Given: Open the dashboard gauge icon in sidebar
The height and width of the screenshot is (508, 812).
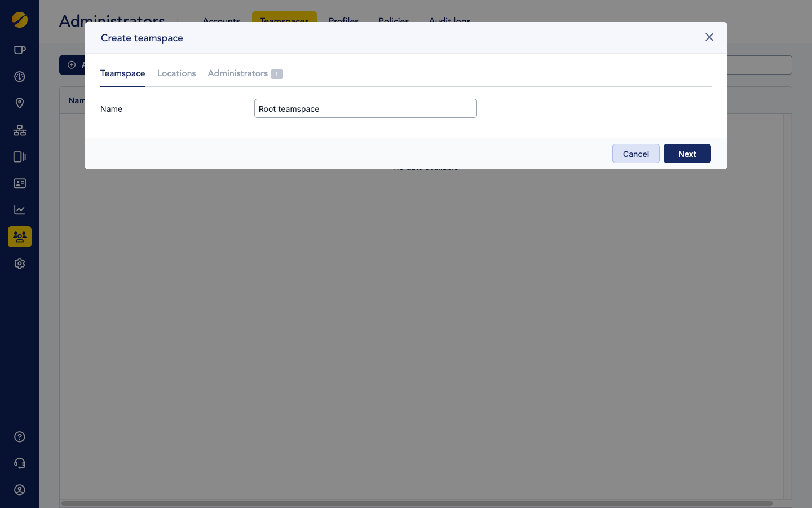Looking at the screenshot, I should 20,76.
